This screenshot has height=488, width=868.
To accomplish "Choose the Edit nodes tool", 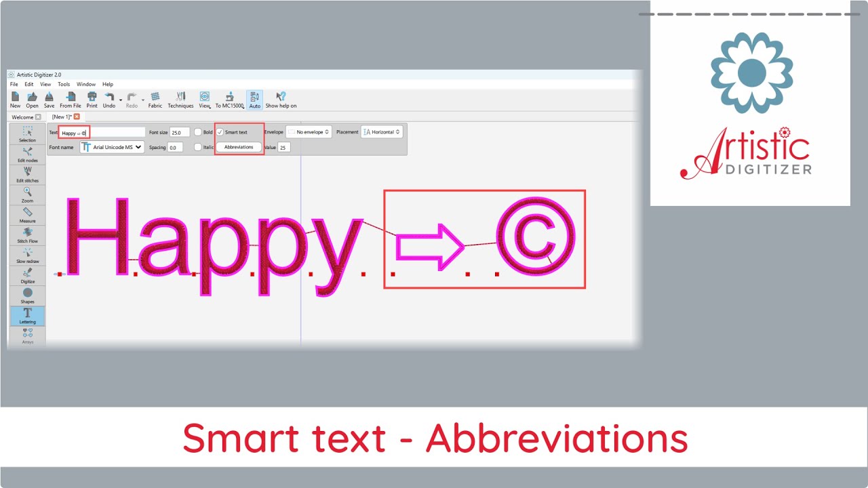I will (x=27, y=155).
